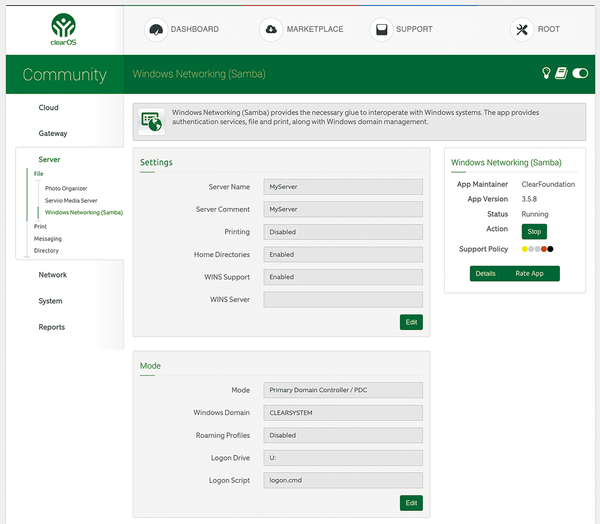600x524 pixels.
Task: Click the Windows Networking (Samba) page title
Action: (x=199, y=74)
